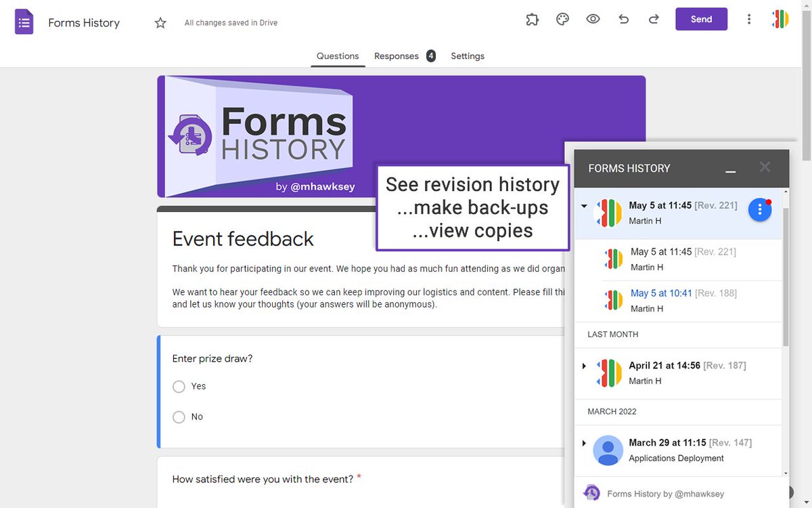The image size is (812, 508).
Task: Click the Enter prize draw question
Action: click(212, 358)
